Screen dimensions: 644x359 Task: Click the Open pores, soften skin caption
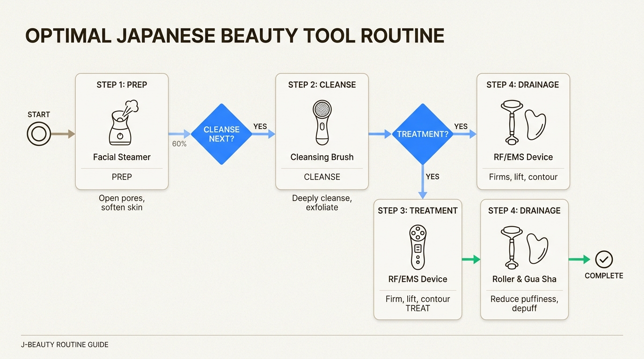(122, 202)
